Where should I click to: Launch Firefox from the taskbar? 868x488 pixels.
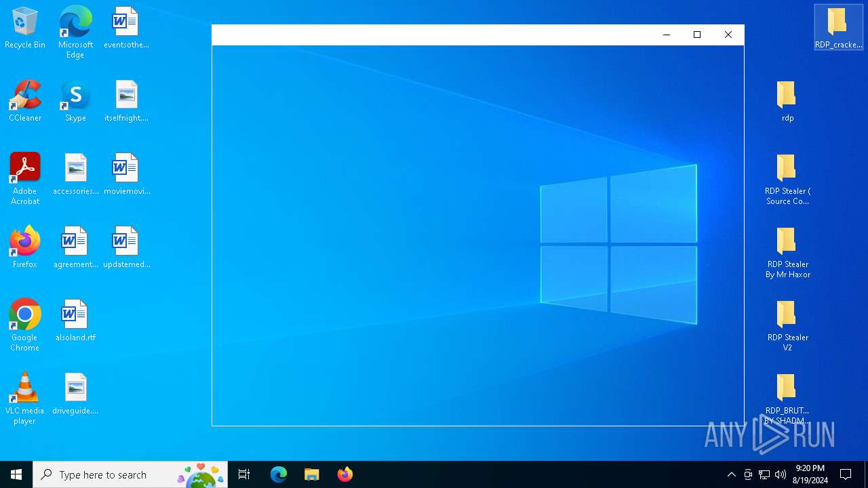pyautogui.click(x=344, y=474)
